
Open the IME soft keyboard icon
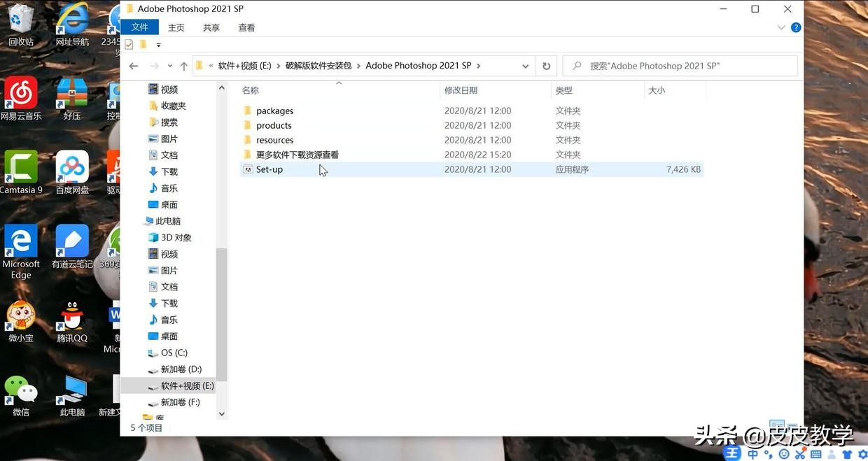click(815, 454)
